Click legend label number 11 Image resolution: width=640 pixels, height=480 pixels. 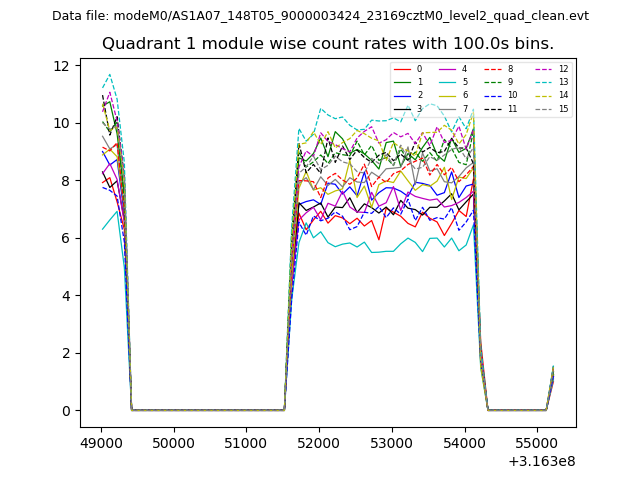[x=512, y=108]
